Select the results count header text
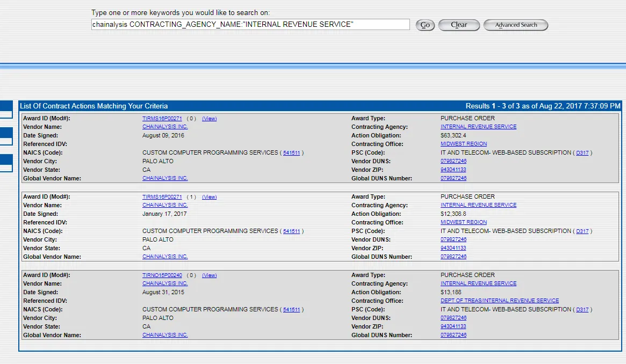 coord(543,106)
